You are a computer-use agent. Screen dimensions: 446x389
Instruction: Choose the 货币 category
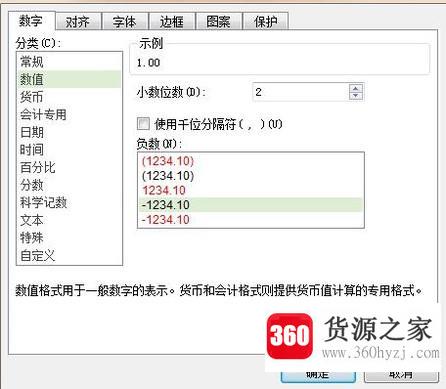(x=69, y=97)
